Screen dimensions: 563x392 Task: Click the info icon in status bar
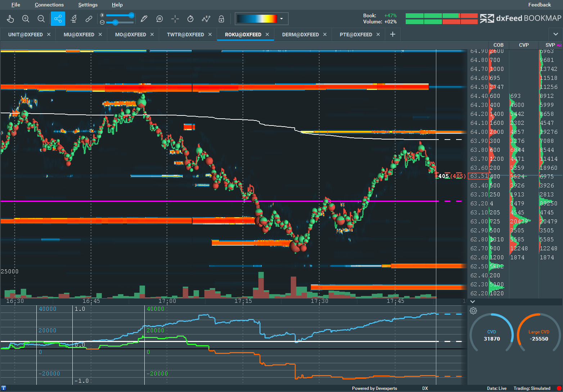(4, 388)
